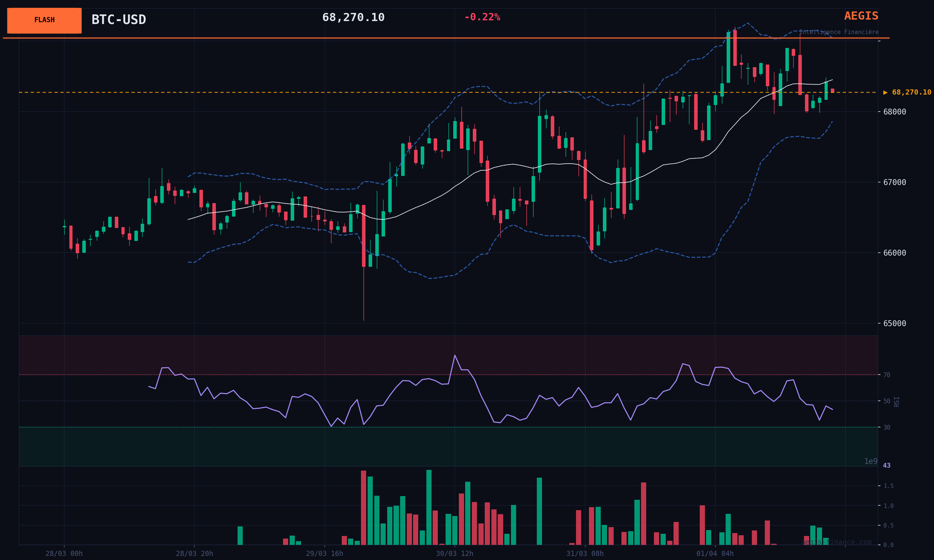This screenshot has height=560, width=934.
Task: Click the 28/03 00h date label
Action: pos(64,554)
